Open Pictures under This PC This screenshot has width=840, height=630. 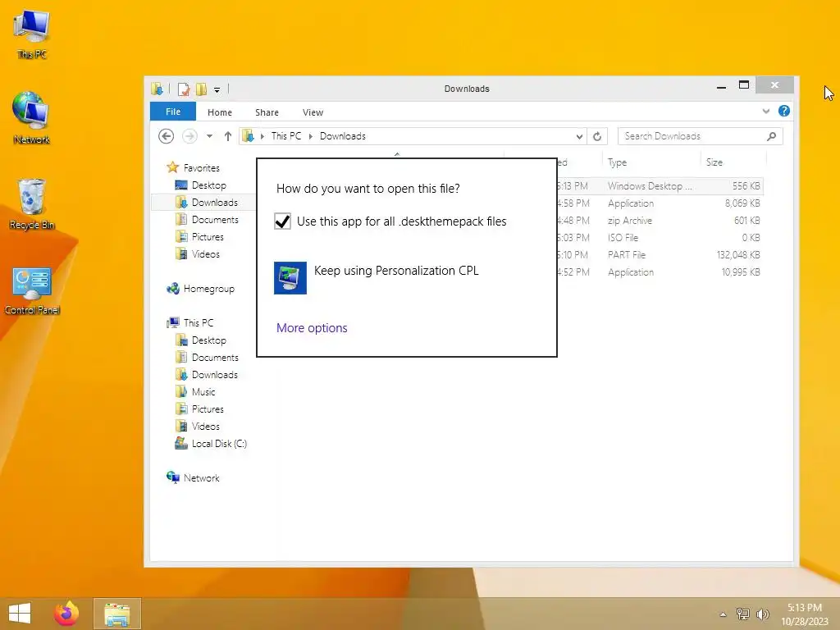[x=208, y=409]
